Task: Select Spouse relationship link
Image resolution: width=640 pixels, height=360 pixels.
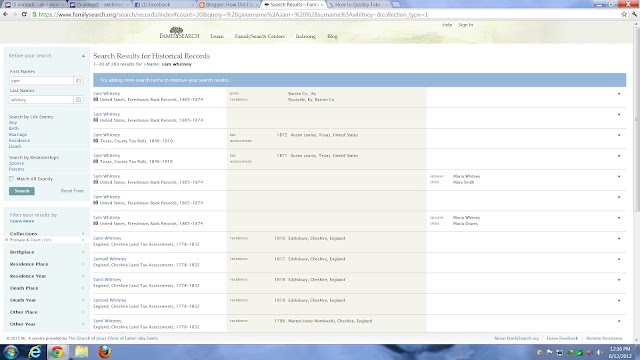Action: pyautogui.click(x=16, y=163)
